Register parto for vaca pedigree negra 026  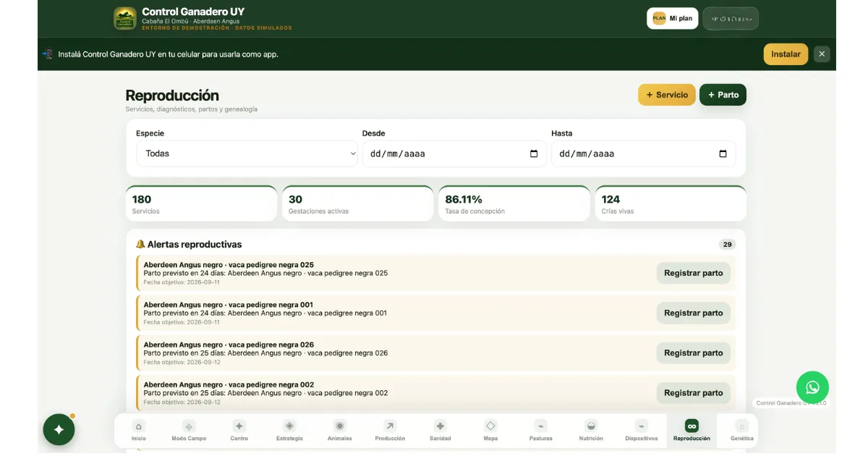[694, 352]
